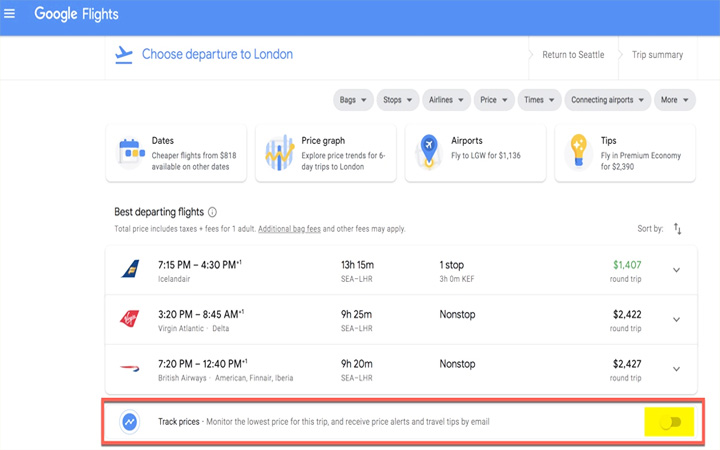Click the Sort by arrows icon
Viewport: 720px width, 450px height.
pyautogui.click(x=678, y=228)
